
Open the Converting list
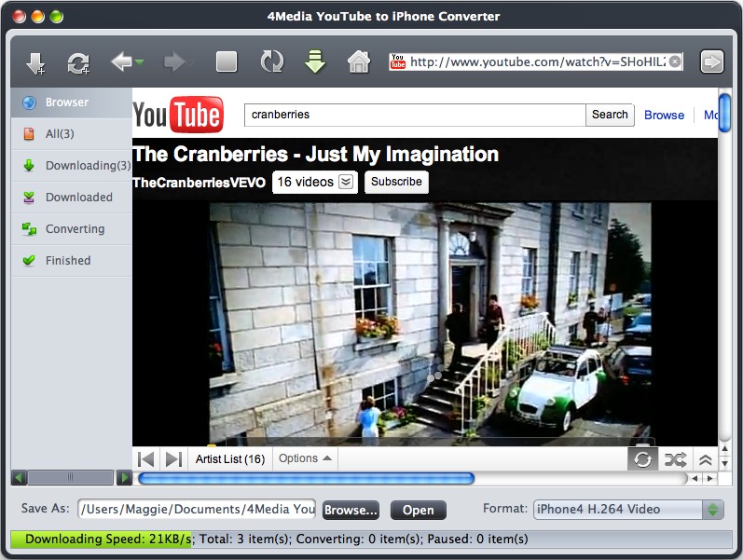click(72, 229)
